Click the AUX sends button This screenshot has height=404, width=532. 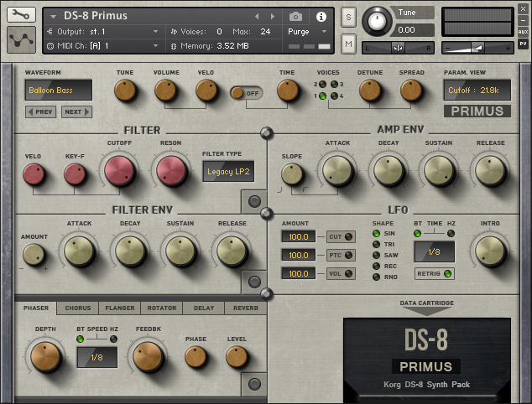(x=523, y=32)
